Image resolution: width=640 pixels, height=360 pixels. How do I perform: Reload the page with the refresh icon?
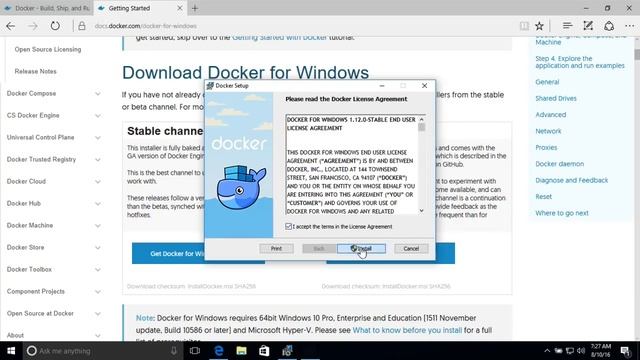55,26
